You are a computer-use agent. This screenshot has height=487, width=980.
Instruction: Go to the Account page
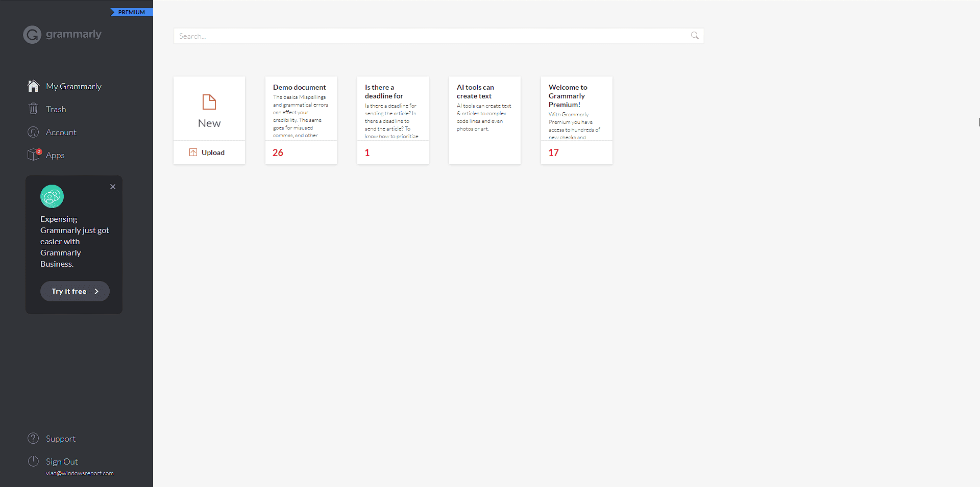pyautogui.click(x=61, y=132)
